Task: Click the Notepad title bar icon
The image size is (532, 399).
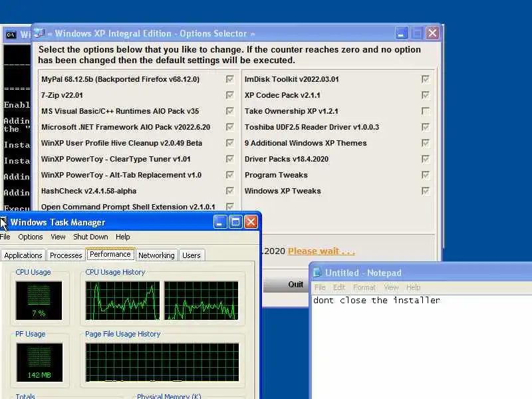Action: tap(317, 273)
